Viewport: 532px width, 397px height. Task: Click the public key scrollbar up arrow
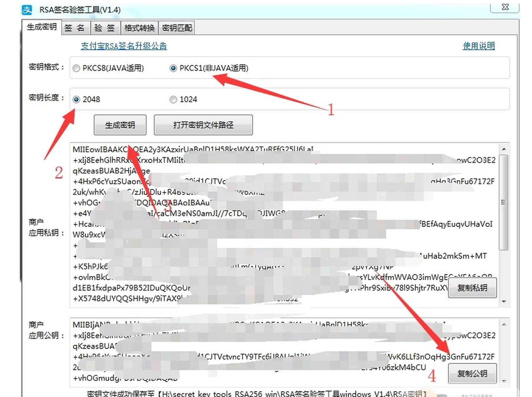[x=504, y=325]
